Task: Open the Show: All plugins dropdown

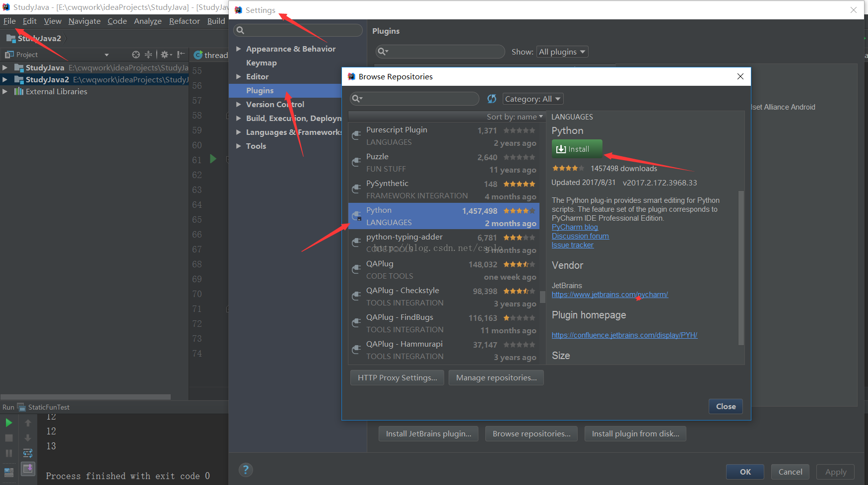Action: point(562,52)
